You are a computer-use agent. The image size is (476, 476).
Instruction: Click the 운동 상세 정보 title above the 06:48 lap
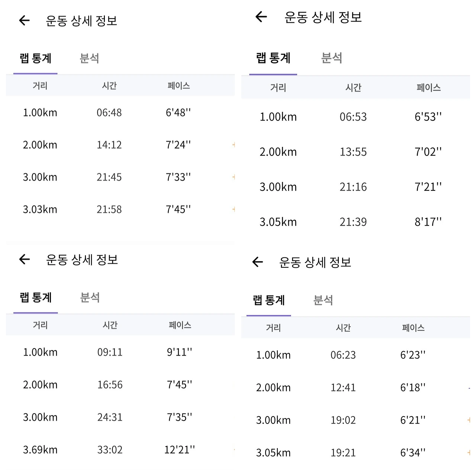click(81, 21)
